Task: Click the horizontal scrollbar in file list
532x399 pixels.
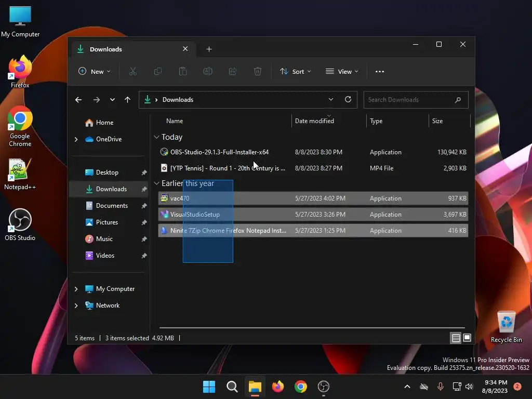Action: 312,328
